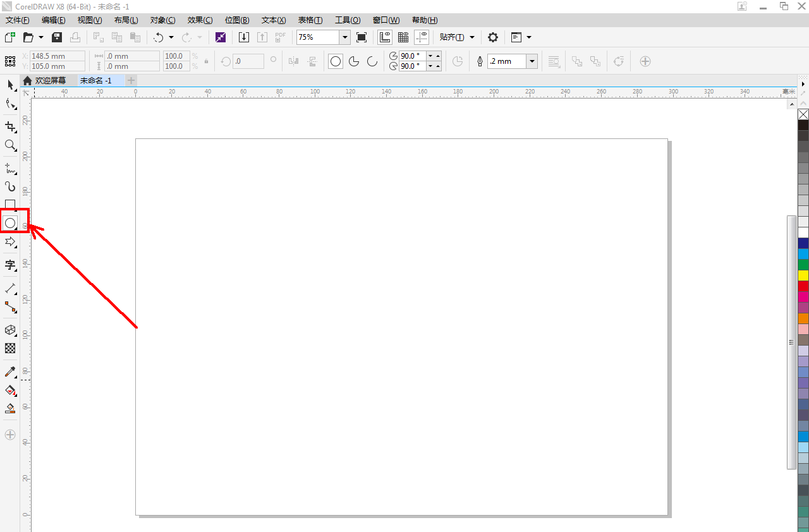The width and height of the screenshot is (809, 532).
Task: Click the Save floppy disk icon
Action: 57,37
